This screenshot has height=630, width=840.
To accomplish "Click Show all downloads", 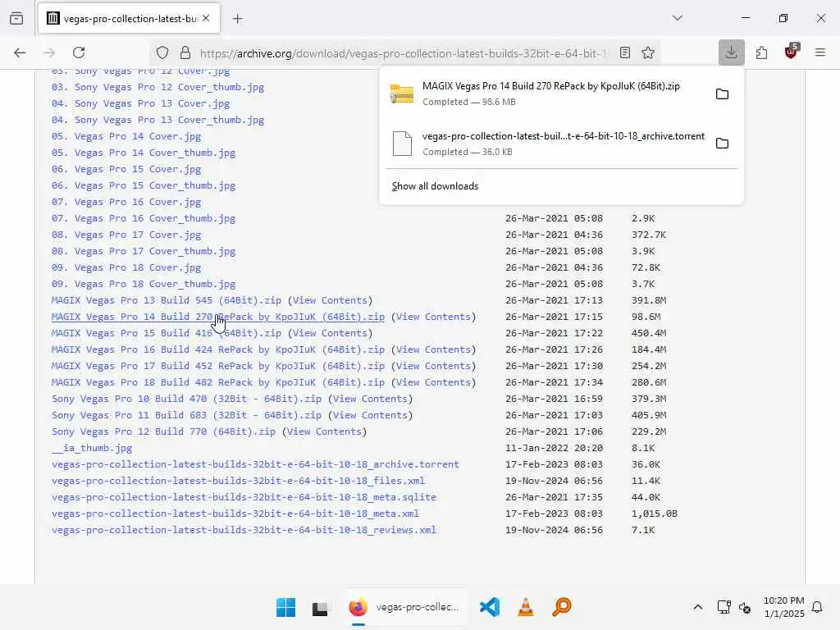I will (435, 186).
